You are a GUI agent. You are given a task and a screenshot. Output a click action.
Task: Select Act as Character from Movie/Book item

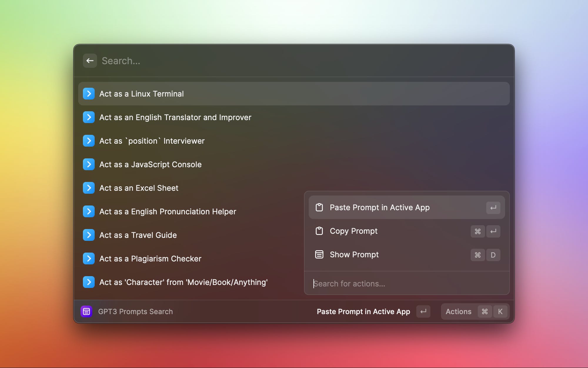pyautogui.click(x=183, y=282)
